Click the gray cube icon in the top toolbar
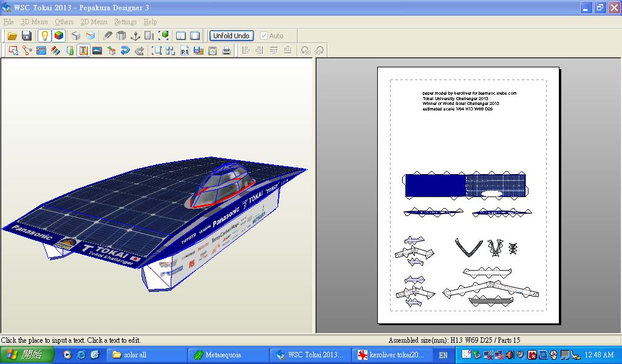 tap(76, 36)
